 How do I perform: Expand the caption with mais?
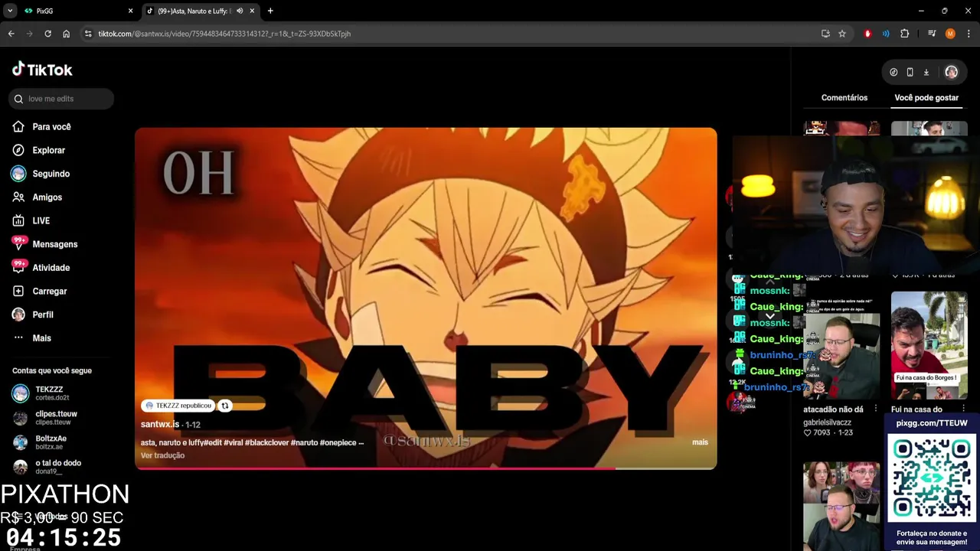(700, 442)
